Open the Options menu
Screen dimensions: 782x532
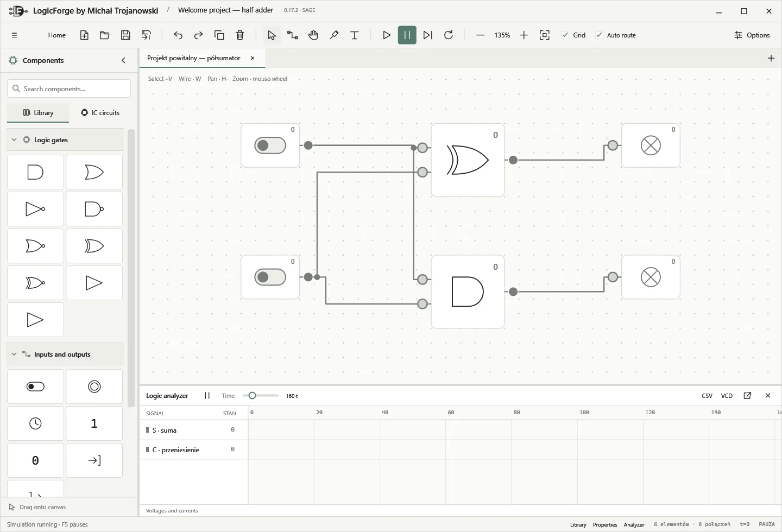(752, 35)
